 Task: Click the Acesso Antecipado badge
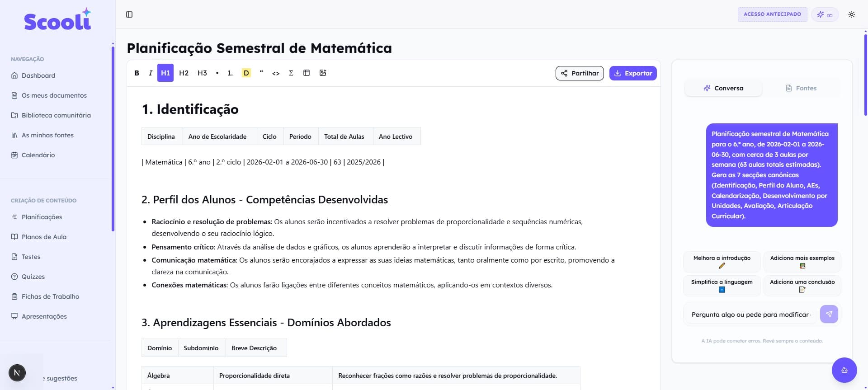[x=772, y=14]
